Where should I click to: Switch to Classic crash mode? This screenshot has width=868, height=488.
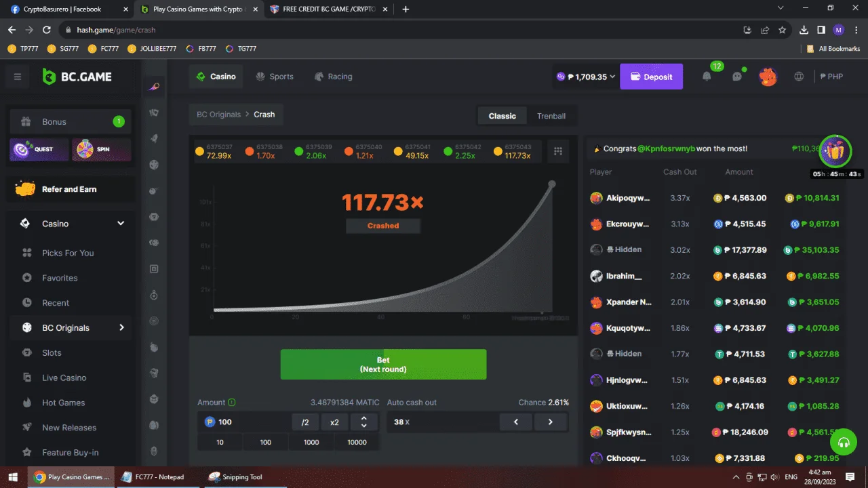click(502, 116)
